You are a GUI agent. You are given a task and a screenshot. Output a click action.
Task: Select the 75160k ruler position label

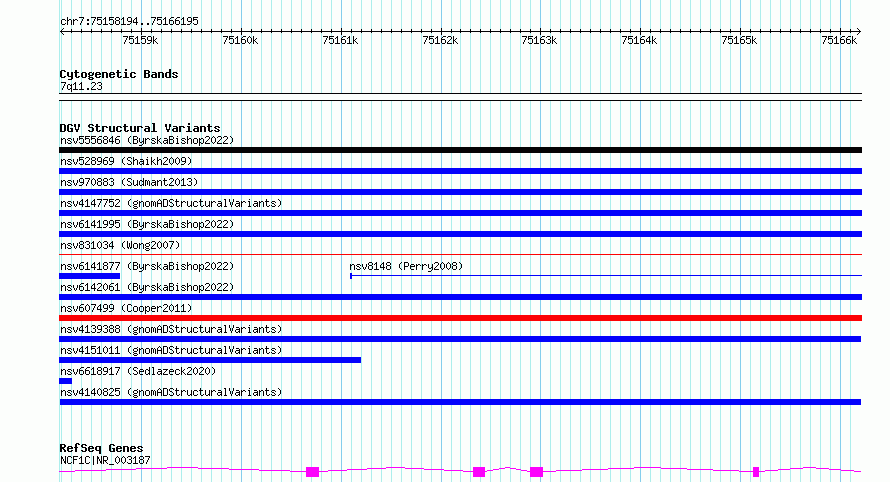click(x=240, y=40)
